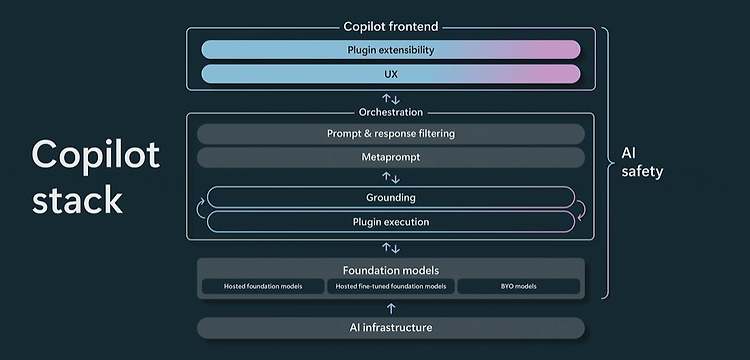
Task: Click the AI infrastructure bar
Action: pyautogui.click(x=390, y=328)
